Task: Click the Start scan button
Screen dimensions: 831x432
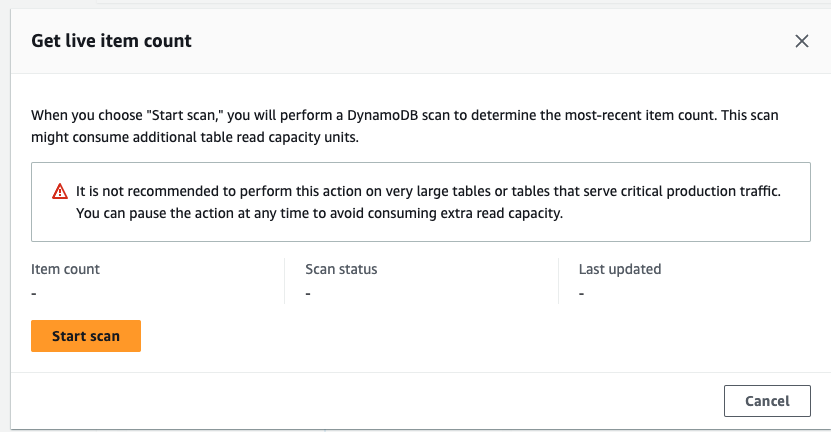Action: [x=86, y=336]
